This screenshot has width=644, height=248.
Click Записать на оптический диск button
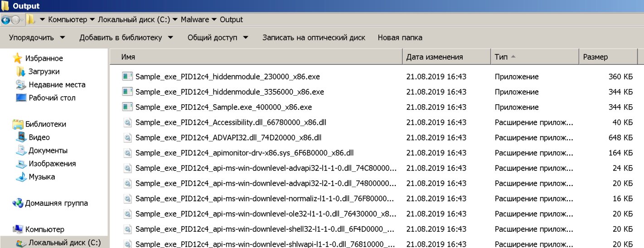coord(314,38)
